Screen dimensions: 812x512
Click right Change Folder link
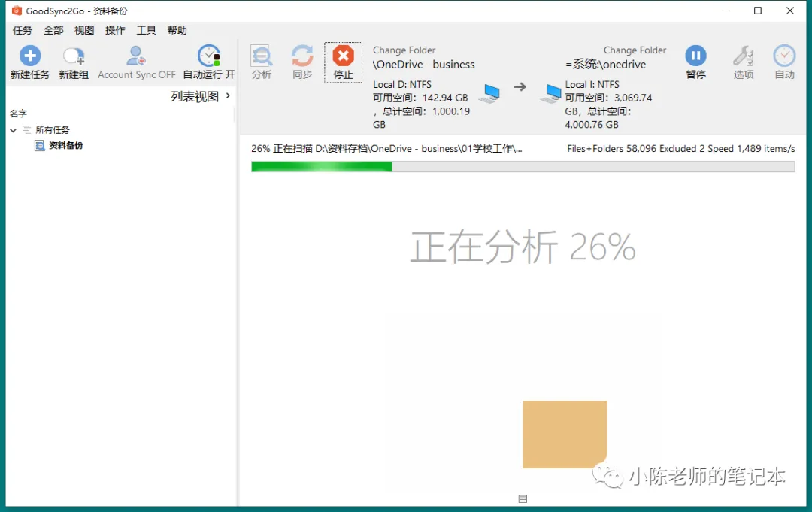[635, 50]
